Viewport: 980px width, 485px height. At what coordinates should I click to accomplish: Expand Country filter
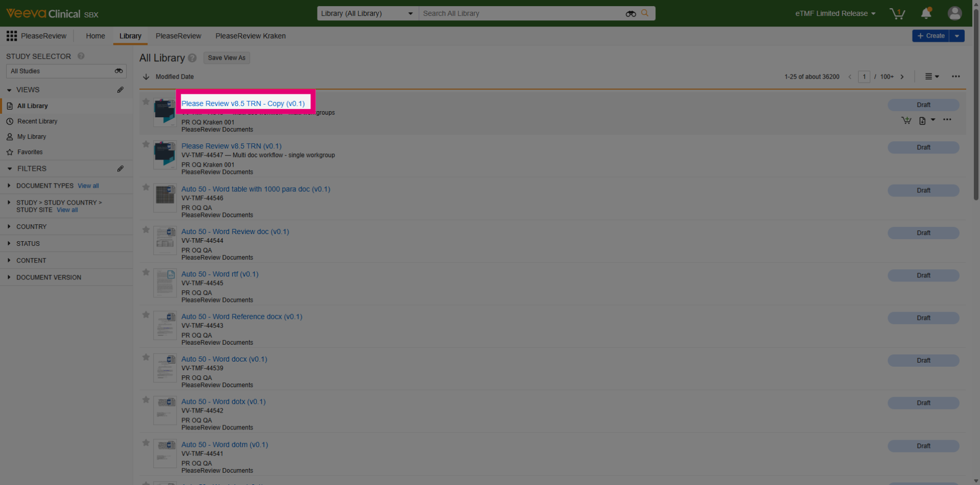point(9,226)
